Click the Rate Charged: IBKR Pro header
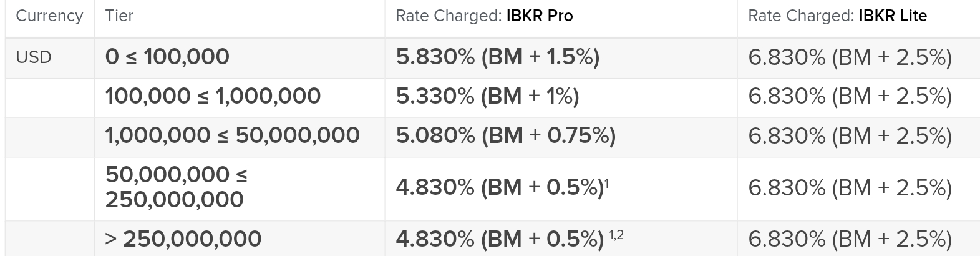 tap(484, 16)
